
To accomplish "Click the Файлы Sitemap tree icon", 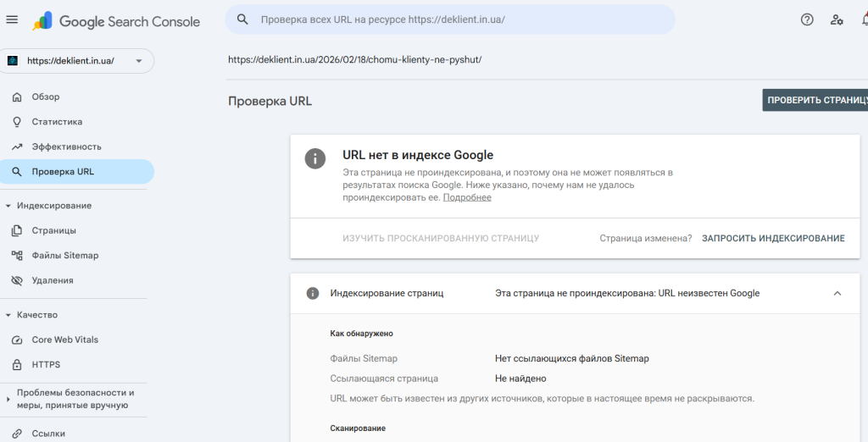I will click(x=17, y=256).
